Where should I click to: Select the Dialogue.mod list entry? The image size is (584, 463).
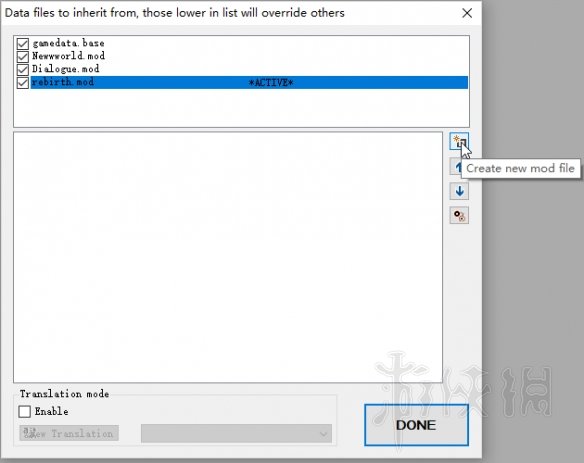66,69
